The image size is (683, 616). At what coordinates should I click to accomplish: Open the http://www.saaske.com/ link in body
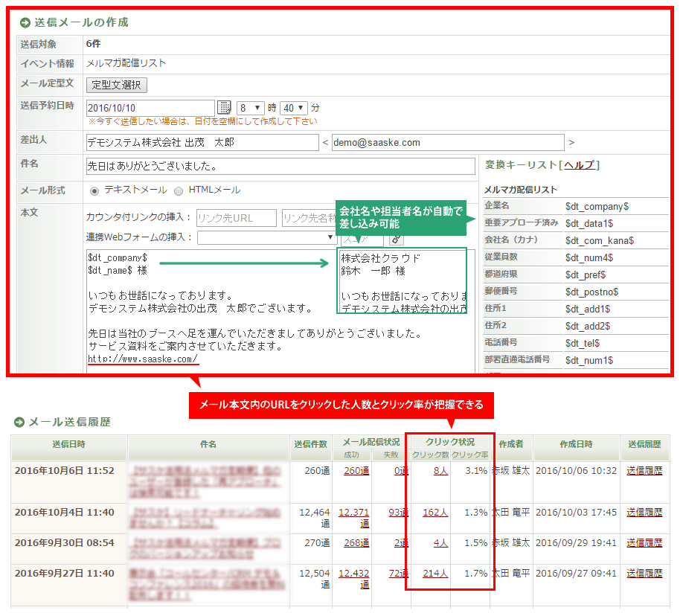click(x=143, y=359)
